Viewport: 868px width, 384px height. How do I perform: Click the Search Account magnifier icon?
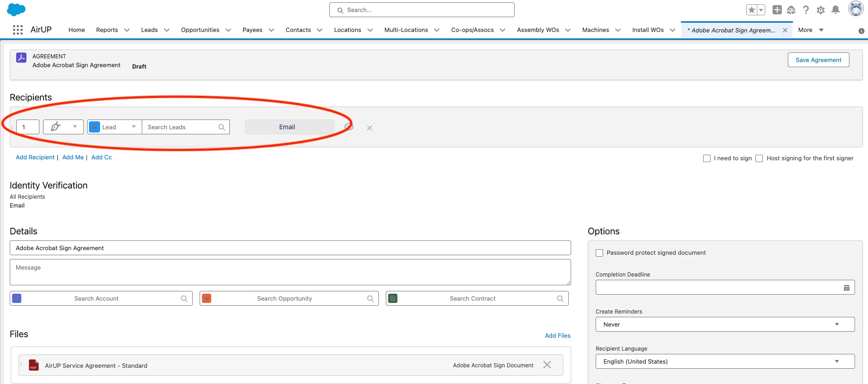(x=184, y=299)
